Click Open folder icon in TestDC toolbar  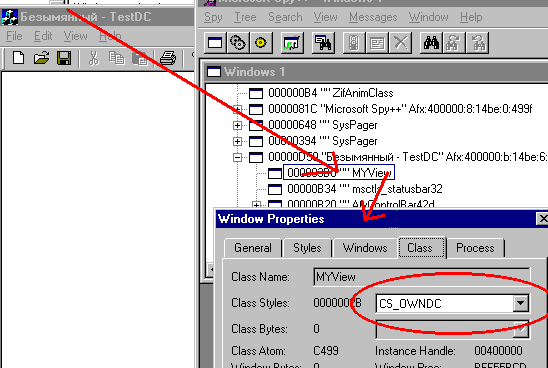tap(42, 58)
